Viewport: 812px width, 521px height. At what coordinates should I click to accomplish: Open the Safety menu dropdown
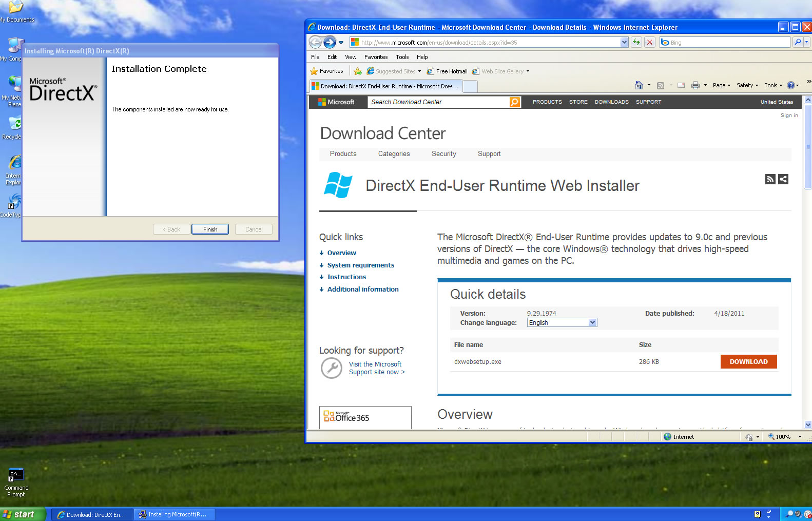point(747,85)
